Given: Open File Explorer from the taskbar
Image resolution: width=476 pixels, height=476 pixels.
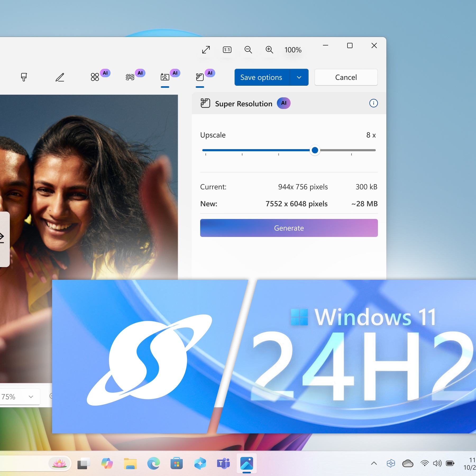Looking at the screenshot, I should 130,463.
